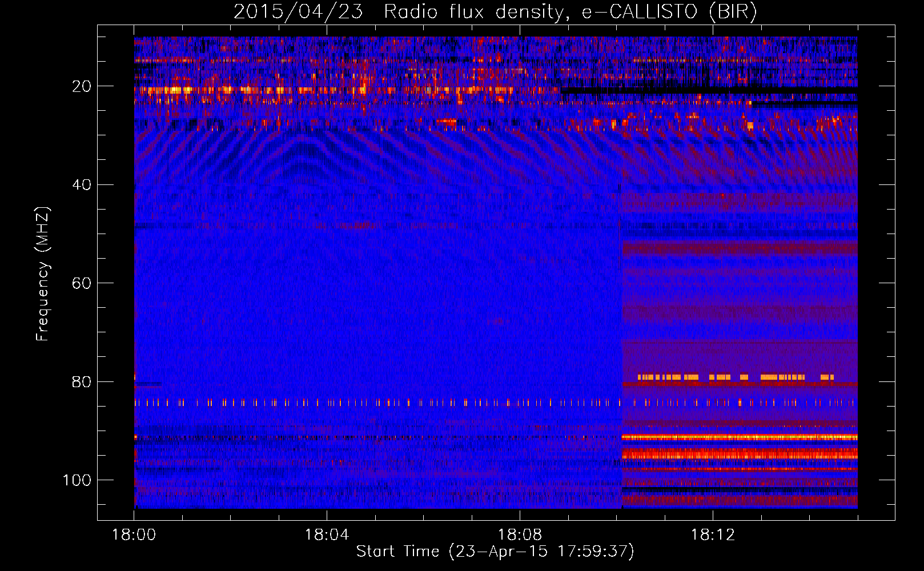
Task: Click the 20 MHz frequency tick label
Action: point(82,86)
